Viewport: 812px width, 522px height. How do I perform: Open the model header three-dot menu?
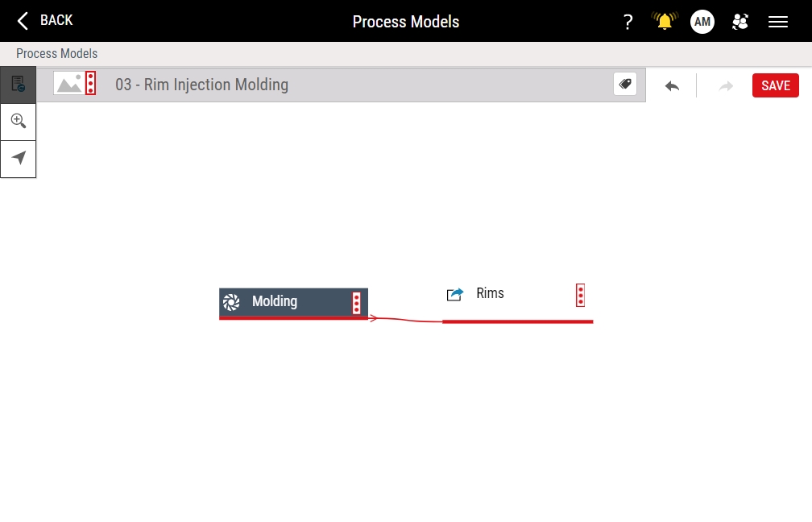(90, 84)
